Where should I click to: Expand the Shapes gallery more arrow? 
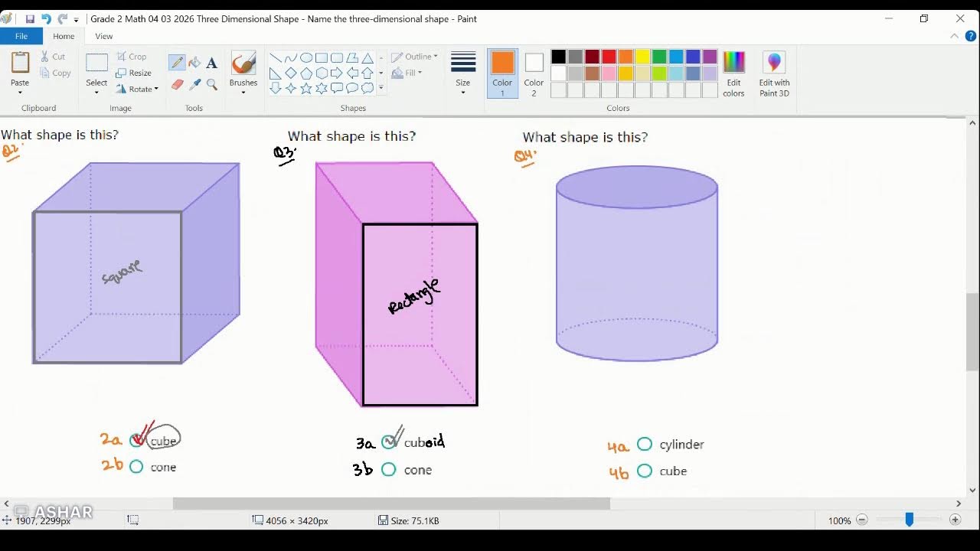point(381,88)
